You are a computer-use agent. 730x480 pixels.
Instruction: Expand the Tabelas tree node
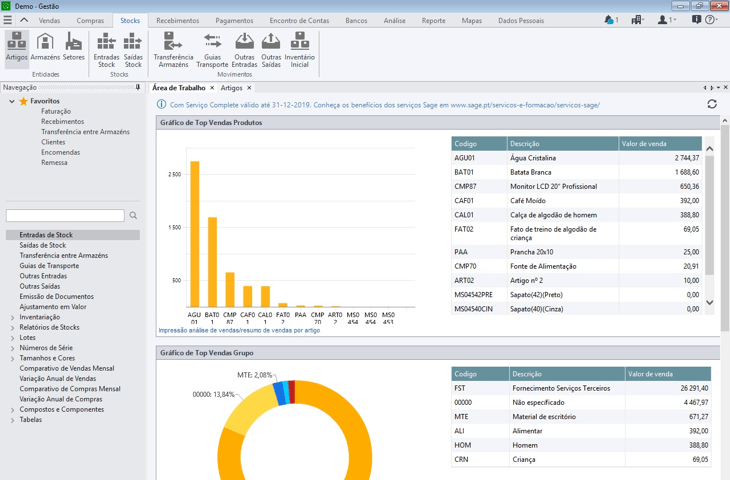point(13,420)
